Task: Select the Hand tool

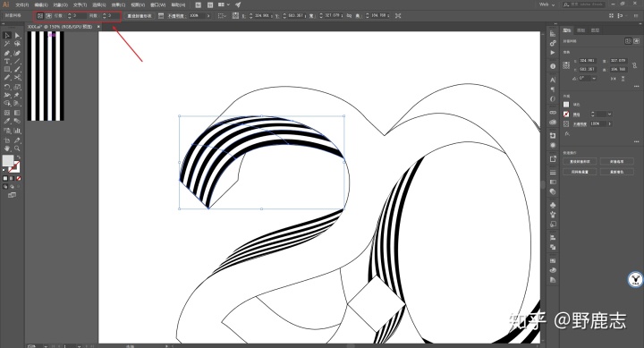Action: pos(7,149)
